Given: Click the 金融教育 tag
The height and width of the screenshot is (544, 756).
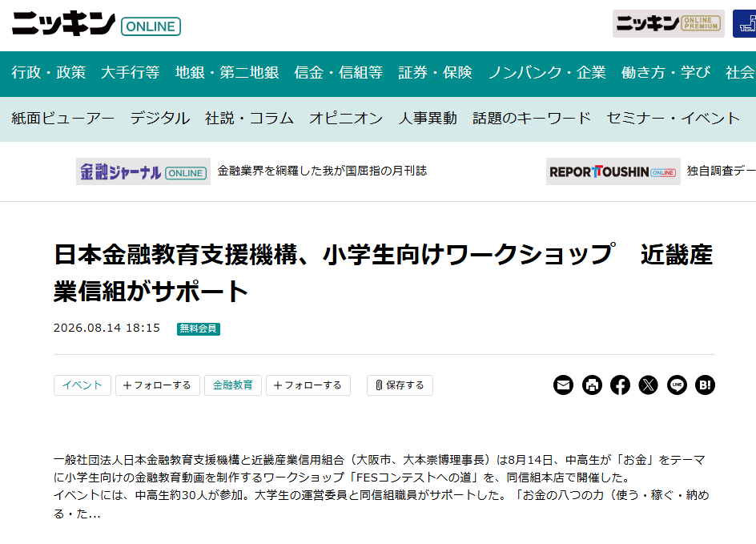Looking at the screenshot, I should pyautogui.click(x=233, y=385).
